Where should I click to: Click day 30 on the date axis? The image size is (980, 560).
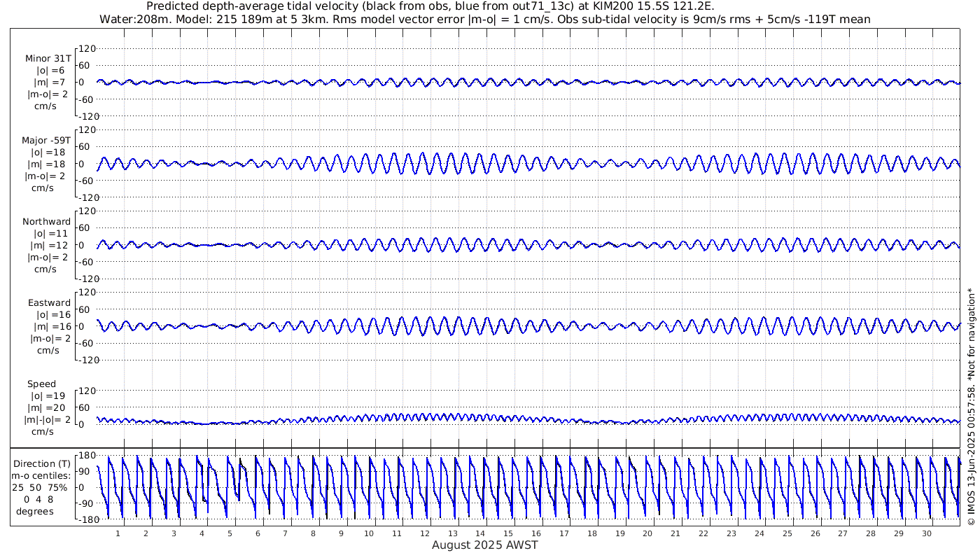click(926, 533)
